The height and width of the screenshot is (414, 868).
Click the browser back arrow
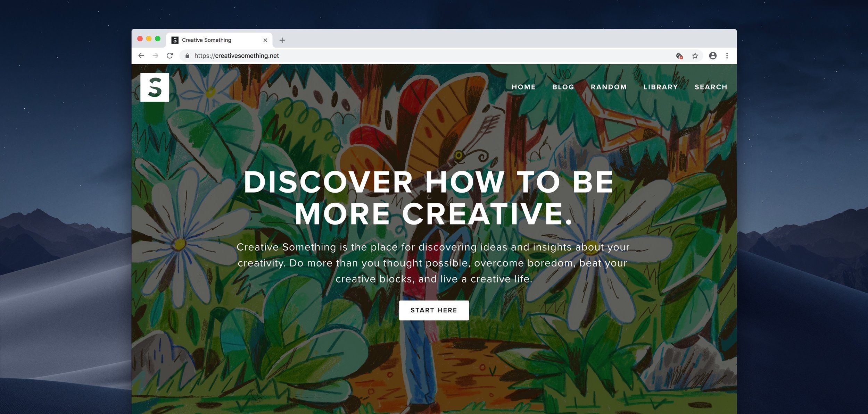tap(141, 56)
